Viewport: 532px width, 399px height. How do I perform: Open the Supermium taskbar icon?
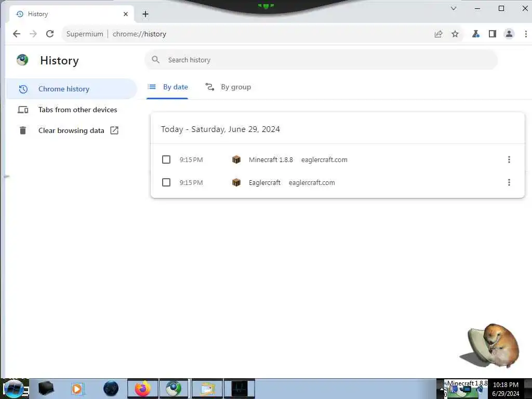[174, 389]
